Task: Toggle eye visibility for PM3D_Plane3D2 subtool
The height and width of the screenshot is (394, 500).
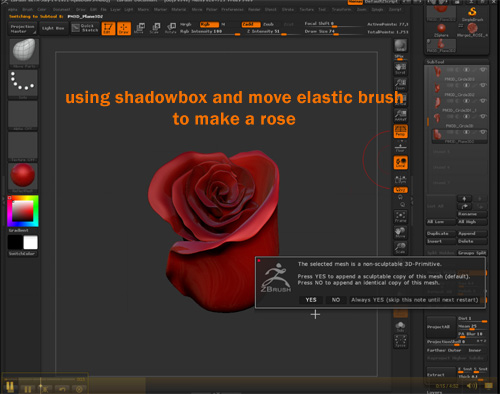Action: pyautogui.click(x=483, y=132)
